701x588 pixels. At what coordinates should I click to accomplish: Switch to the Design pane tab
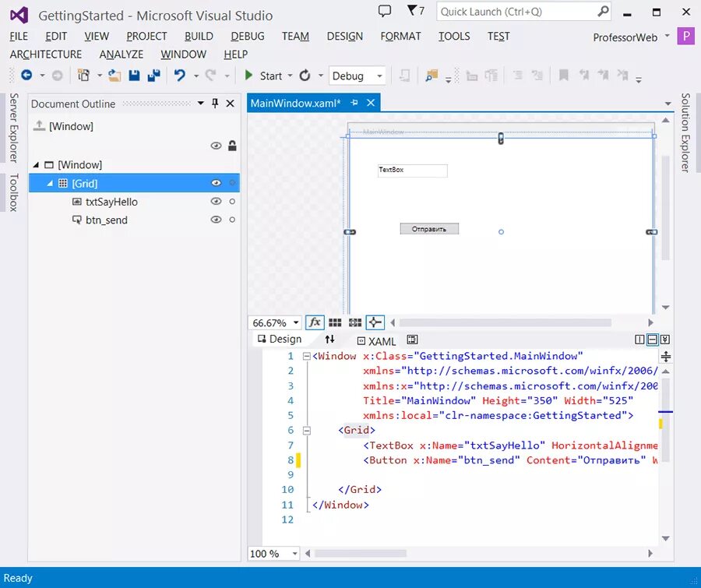point(280,340)
